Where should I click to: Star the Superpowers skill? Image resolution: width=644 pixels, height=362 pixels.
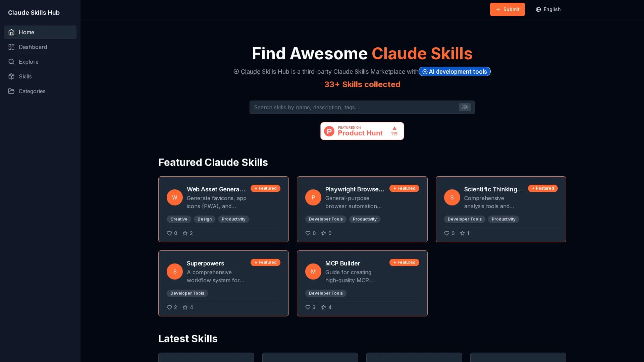(x=185, y=307)
